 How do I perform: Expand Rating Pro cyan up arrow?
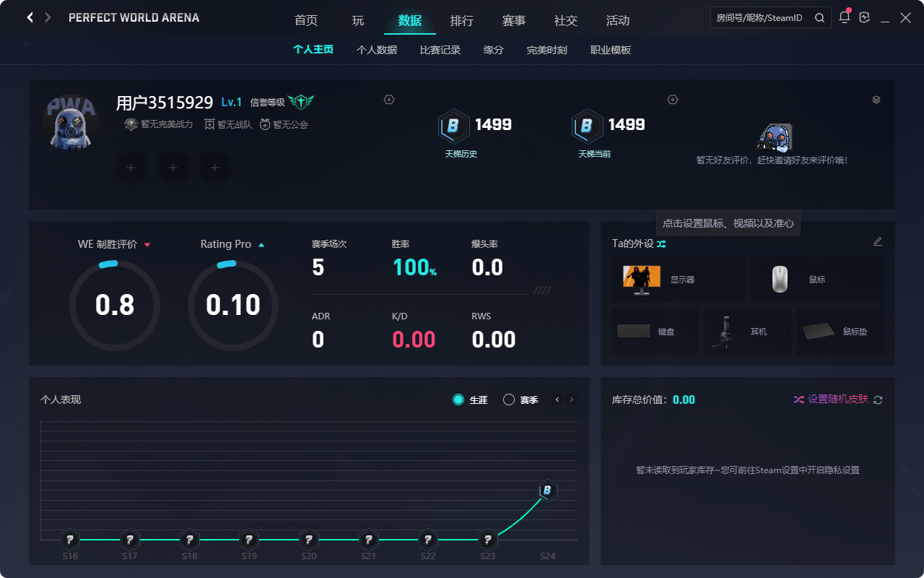coord(261,245)
